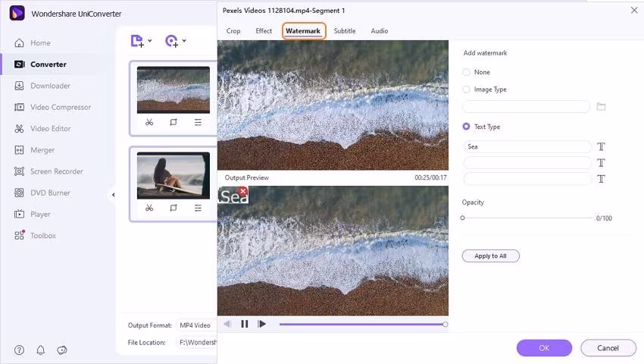Step to the next frame
Screen dimensions: 644x364
pyautogui.click(x=261, y=324)
